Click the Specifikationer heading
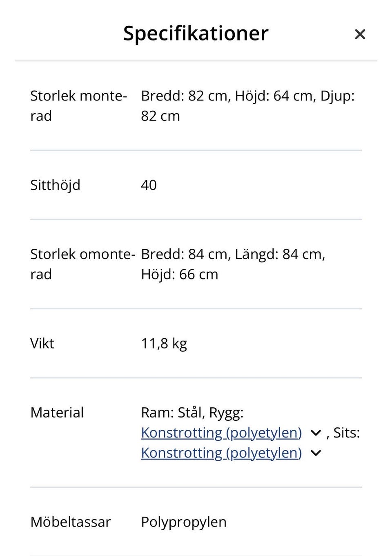 [x=196, y=33]
